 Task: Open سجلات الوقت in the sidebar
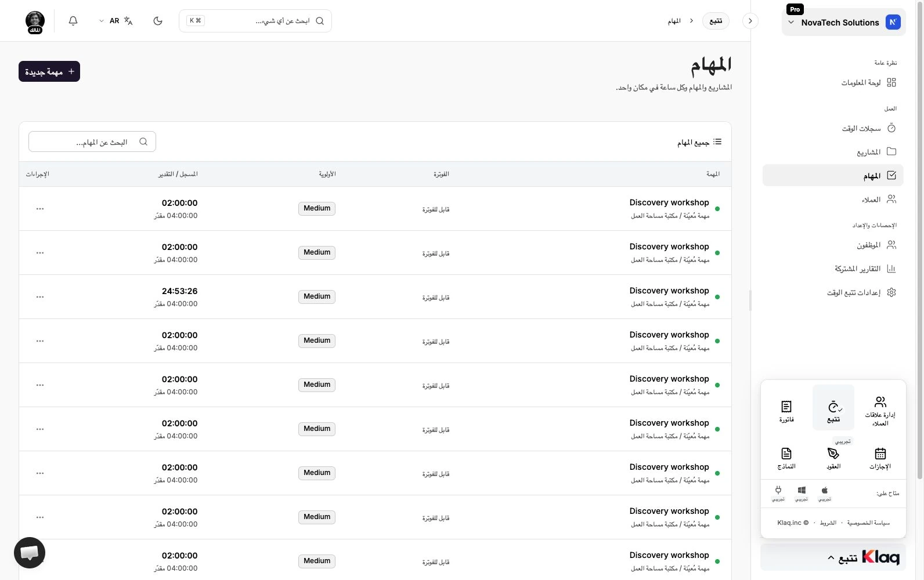coord(833,128)
